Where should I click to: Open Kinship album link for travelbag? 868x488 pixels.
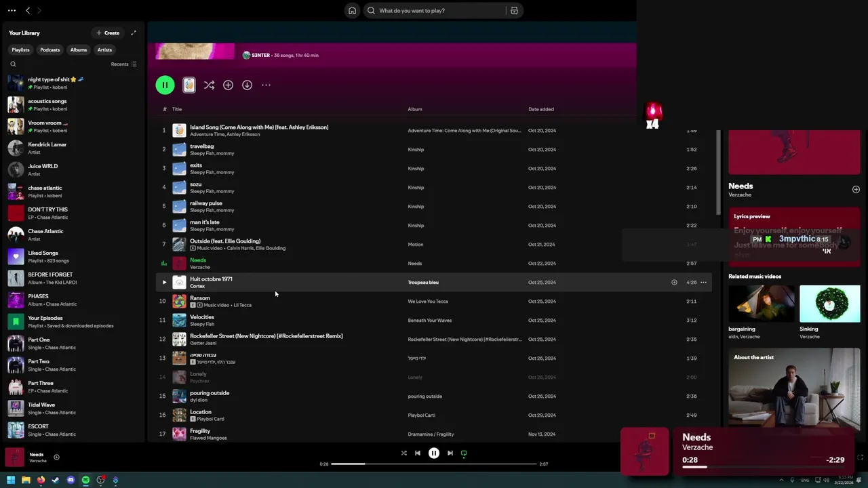416,150
